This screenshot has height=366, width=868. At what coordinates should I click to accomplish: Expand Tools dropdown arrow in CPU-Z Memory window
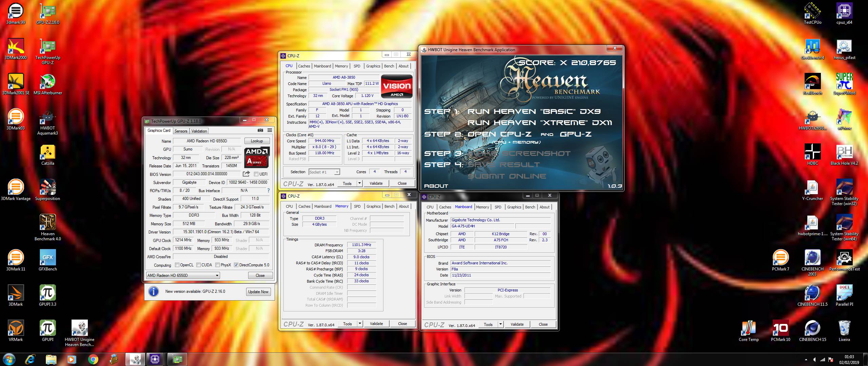(360, 324)
